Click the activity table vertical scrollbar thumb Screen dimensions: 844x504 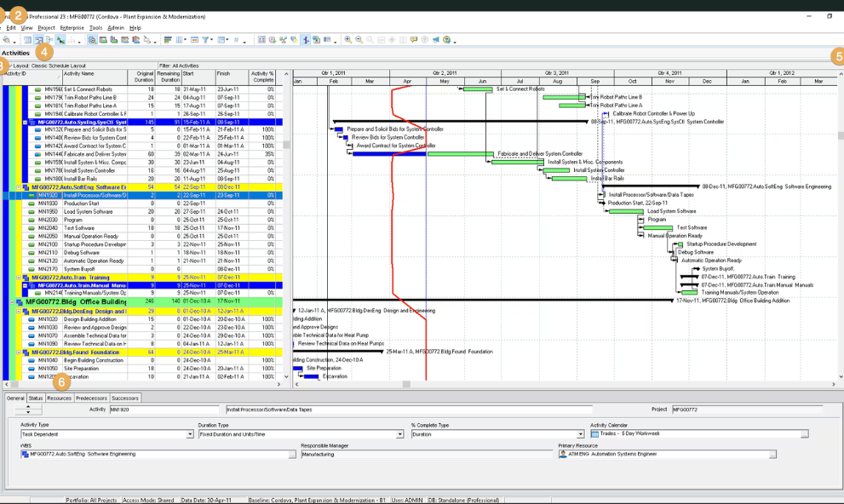[x=286, y=145]
